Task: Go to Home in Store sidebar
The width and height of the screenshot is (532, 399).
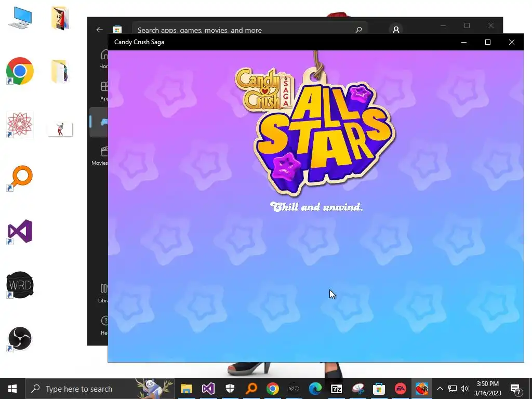Action: [x=102, y=59]
